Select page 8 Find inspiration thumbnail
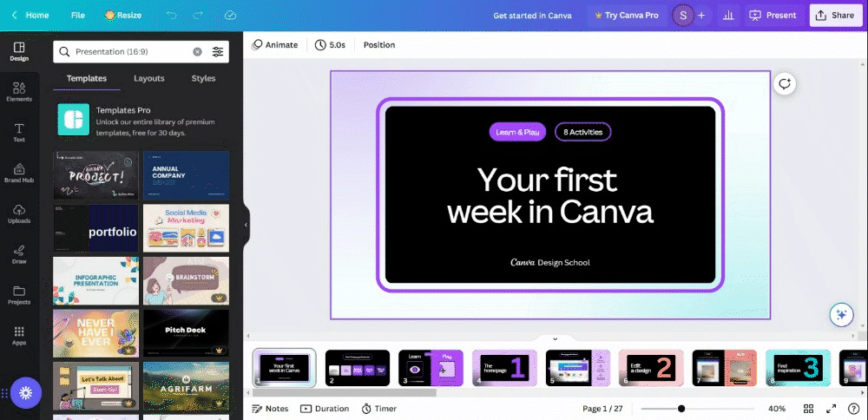Screen dimensions: 868x420 click(798, 367)
